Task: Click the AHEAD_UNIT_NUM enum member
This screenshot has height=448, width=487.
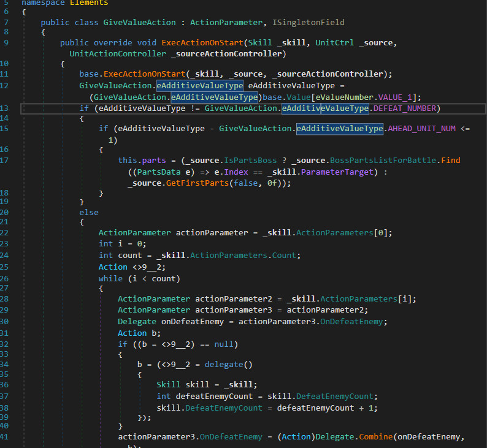Action: coord(421,129)
